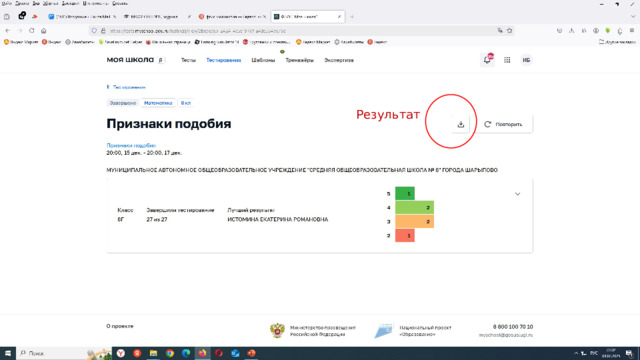The width and height of the screenshot is (640, 360).
Task: Open Microsoft Edge from the taskbar
Action: point(186,353)
